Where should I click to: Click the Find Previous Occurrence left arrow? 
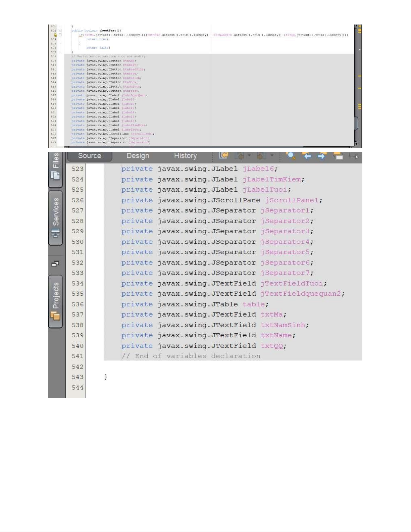click(307, 156)
